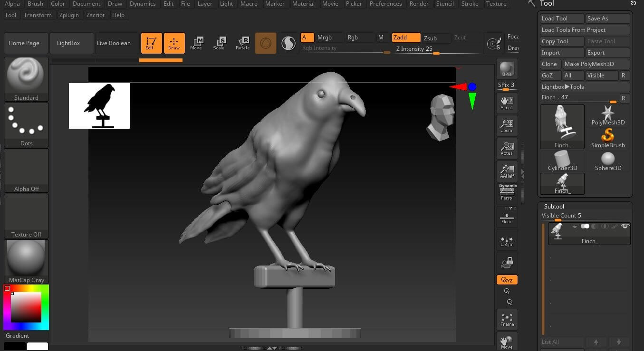Click the Scroll canvas icon

tap(507, 103)
